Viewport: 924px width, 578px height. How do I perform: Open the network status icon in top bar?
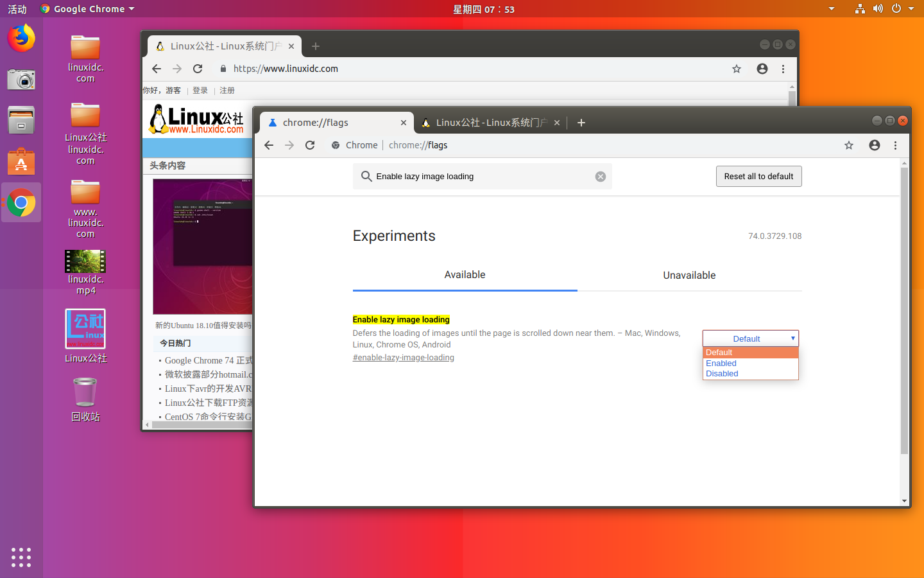click(x=860, y=9)
